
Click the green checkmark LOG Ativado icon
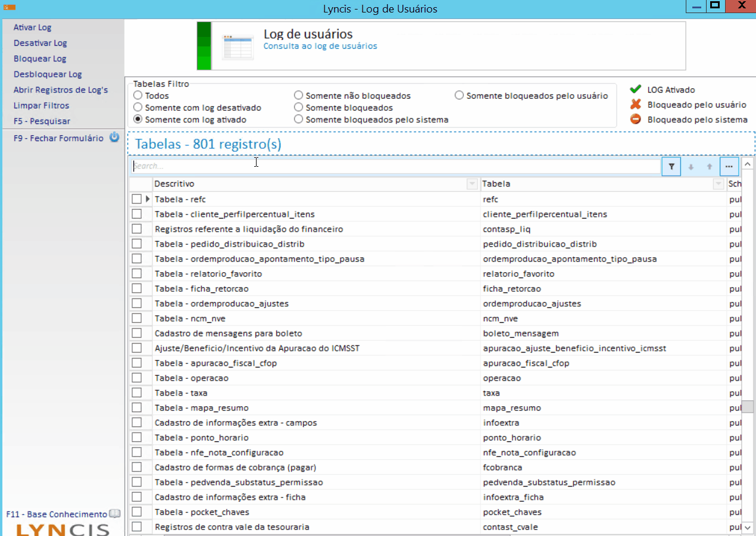(x=635, y=90)
